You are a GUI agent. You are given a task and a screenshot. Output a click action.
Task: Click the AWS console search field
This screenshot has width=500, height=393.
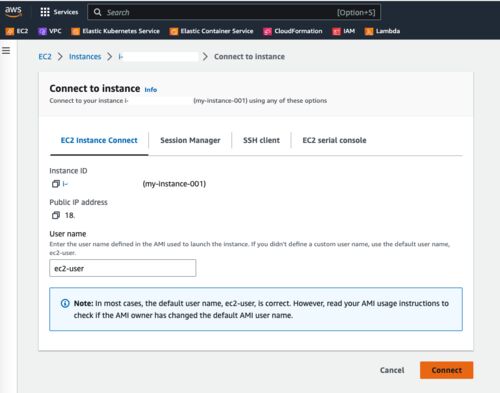click(234, 12)
